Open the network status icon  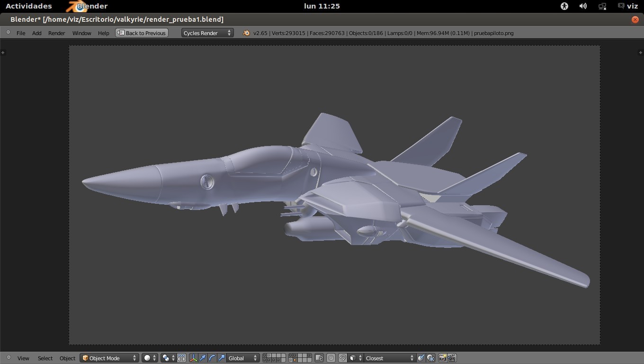click(602, 6)
